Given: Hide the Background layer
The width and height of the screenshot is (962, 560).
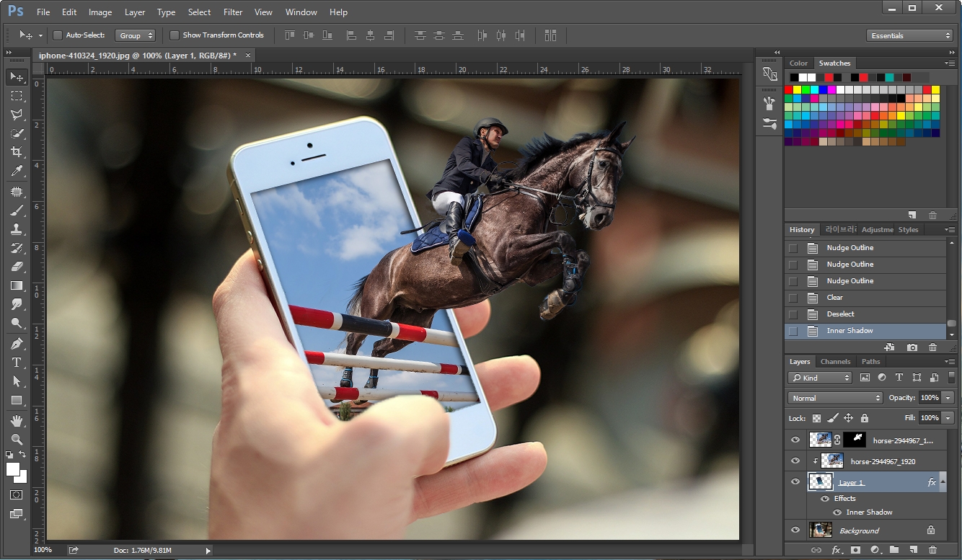Looking at the screenshot, I should 795,530.
